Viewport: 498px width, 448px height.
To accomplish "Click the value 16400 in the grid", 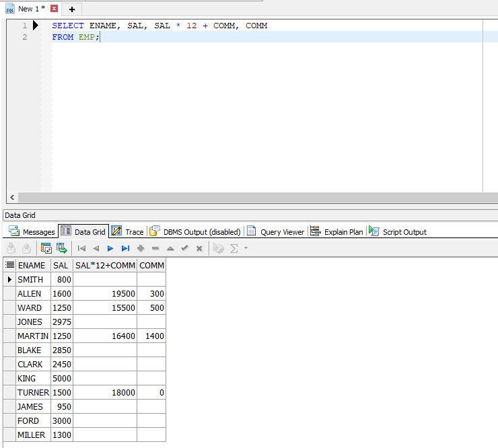I will [x=105, y=336].
